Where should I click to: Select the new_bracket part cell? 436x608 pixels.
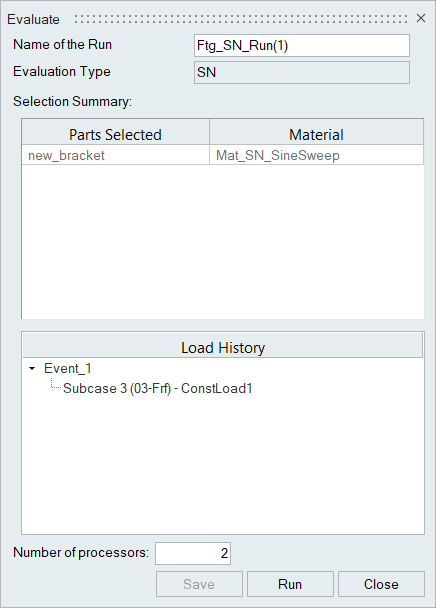tap(116, 155)
